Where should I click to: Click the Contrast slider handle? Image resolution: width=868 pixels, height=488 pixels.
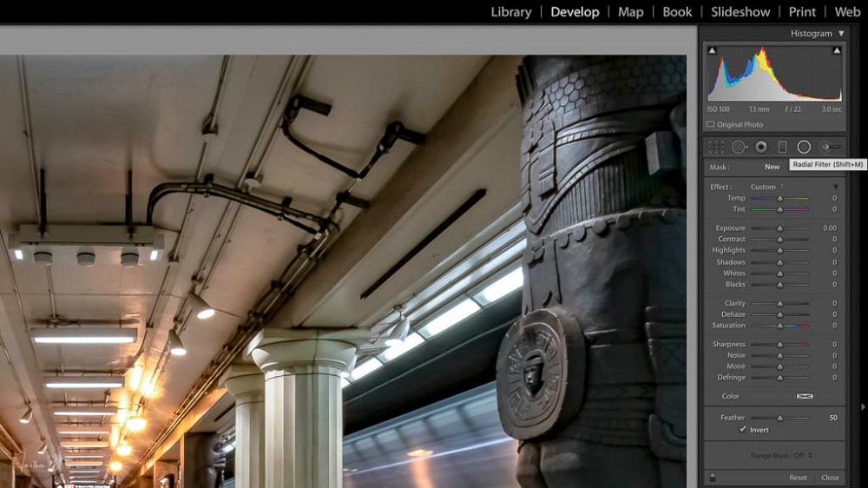point(780,240)
